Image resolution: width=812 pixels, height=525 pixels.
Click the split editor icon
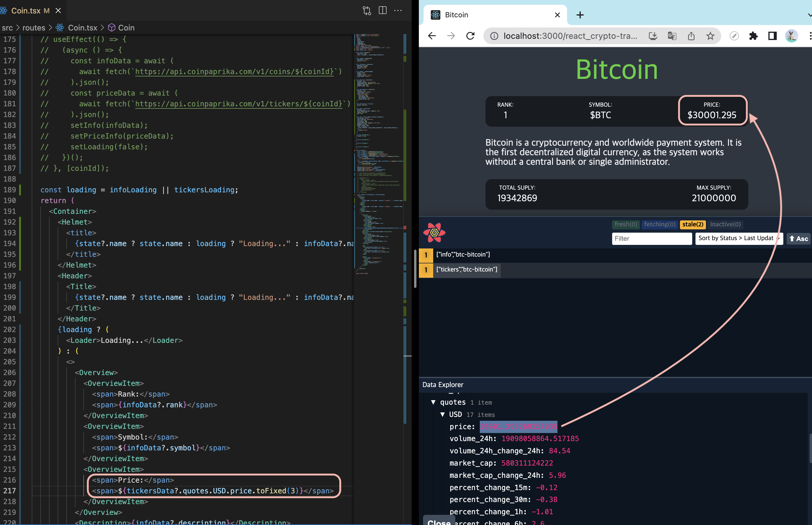point(383,10)
